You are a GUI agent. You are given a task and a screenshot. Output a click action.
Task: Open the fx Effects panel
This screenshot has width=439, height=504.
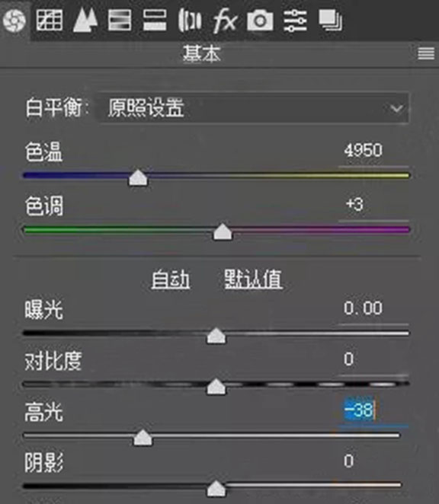click(x=225, y=21)
